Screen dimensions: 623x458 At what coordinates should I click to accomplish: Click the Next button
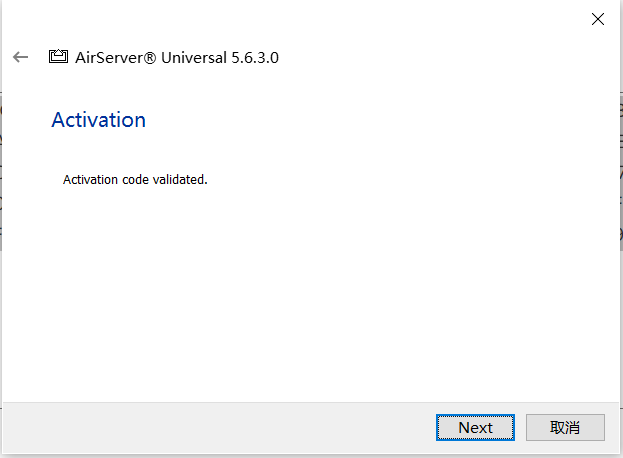click(475, 427)
